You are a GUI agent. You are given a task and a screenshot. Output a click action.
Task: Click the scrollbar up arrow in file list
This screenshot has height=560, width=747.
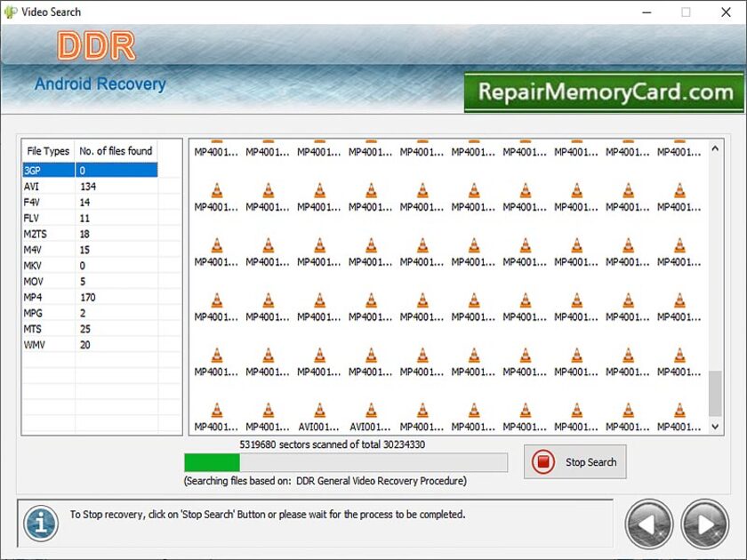click(715, 148)
